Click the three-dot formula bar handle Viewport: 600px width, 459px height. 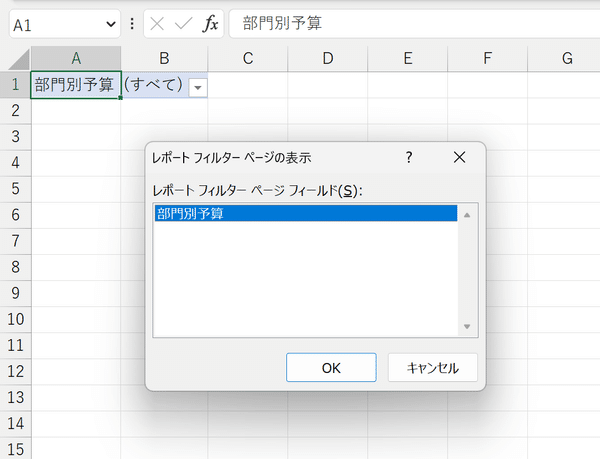pyautogui.click(x=132, y=24)
